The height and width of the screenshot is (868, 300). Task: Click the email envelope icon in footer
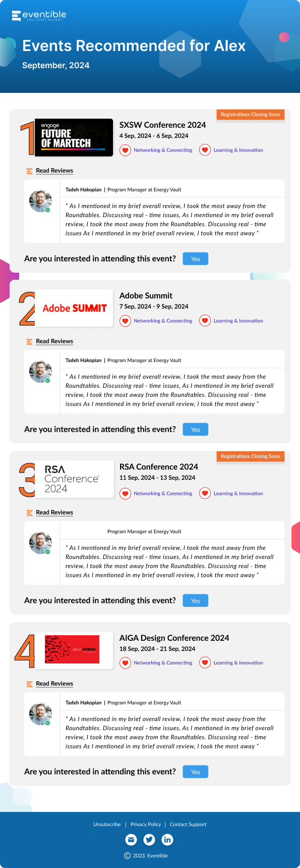(131, 840)
